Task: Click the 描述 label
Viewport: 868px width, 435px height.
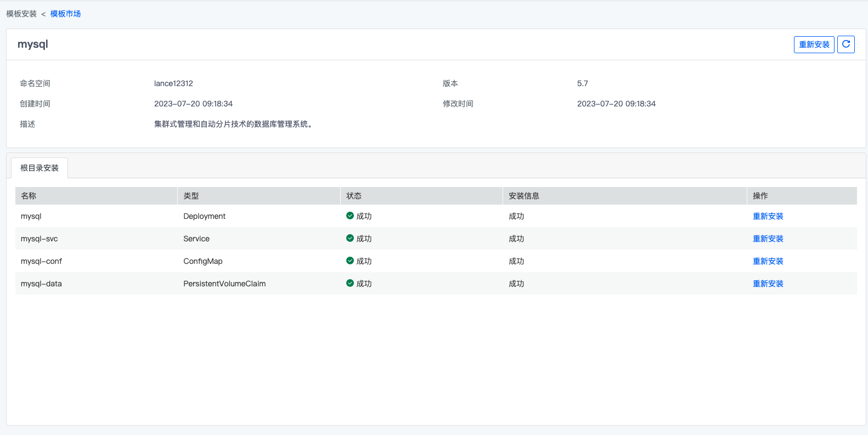Action: [x=27, y=124]
